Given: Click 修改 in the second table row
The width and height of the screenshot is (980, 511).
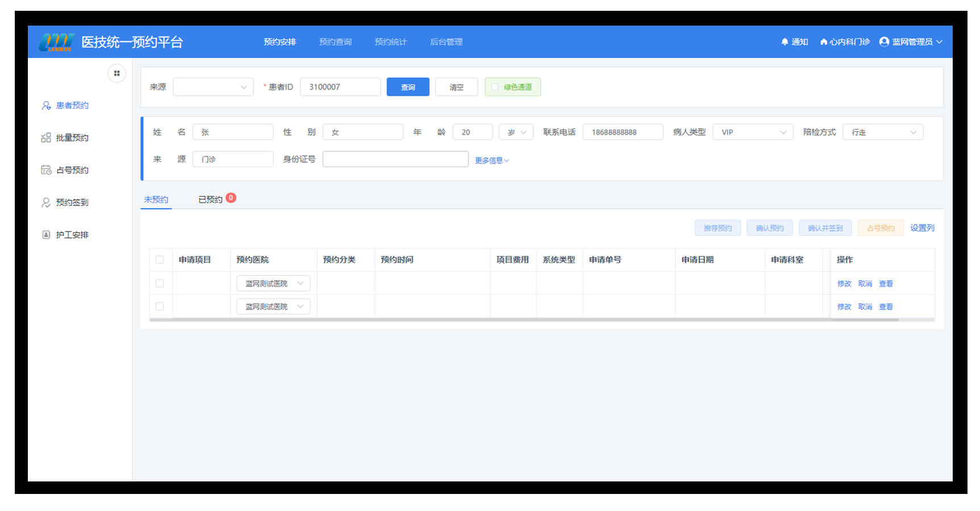Looking at the screenshot, I should (844, 307).
